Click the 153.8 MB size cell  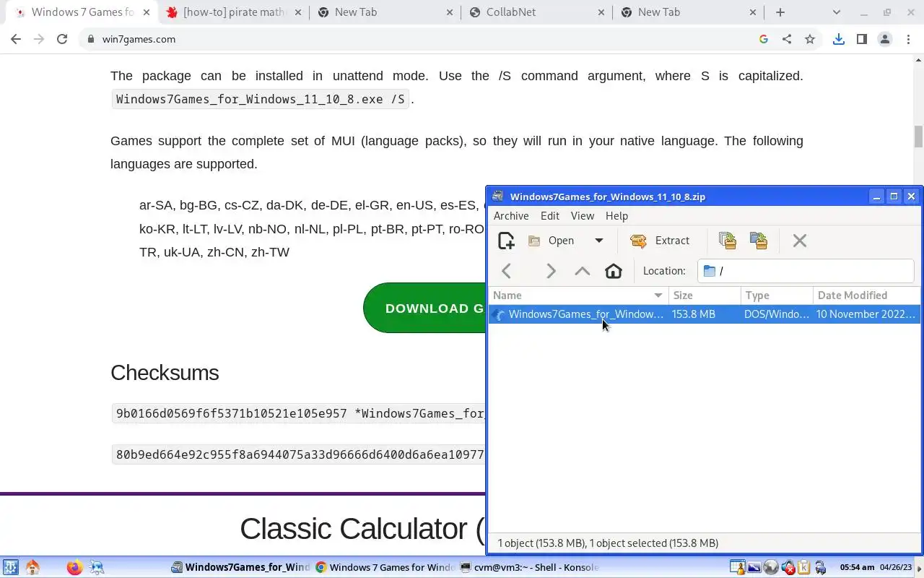pyautogui.click(x=694, y=314)
